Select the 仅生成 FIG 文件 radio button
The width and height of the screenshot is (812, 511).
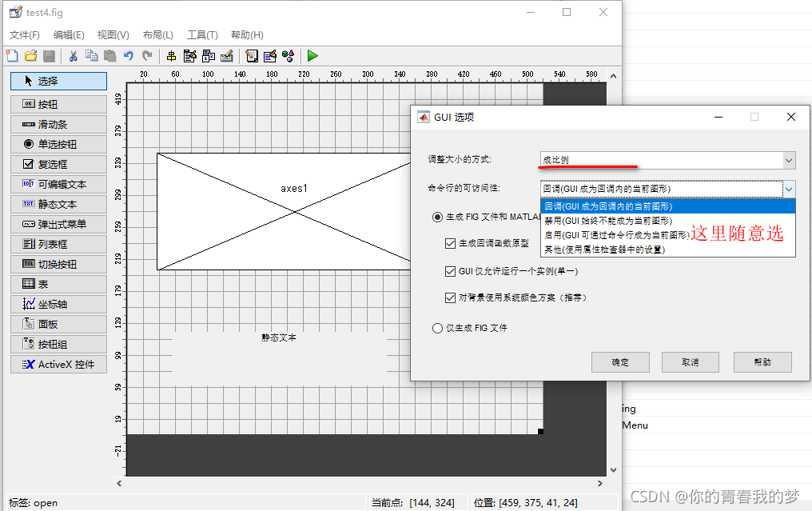pyautogui.click(x=437, y=328)
